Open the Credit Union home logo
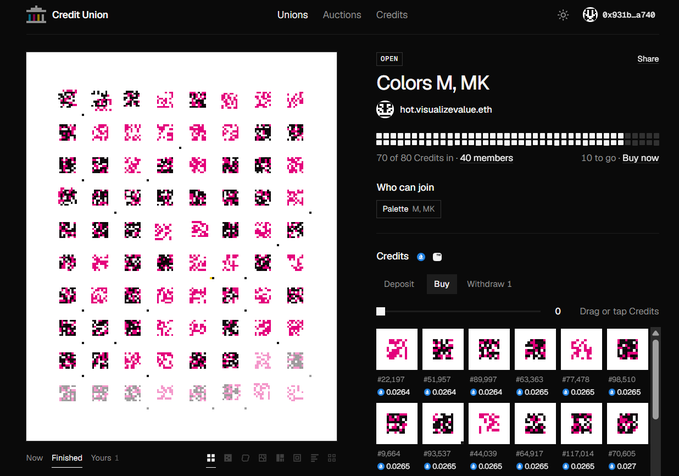The image size is (679, 476). coord(36,14)
